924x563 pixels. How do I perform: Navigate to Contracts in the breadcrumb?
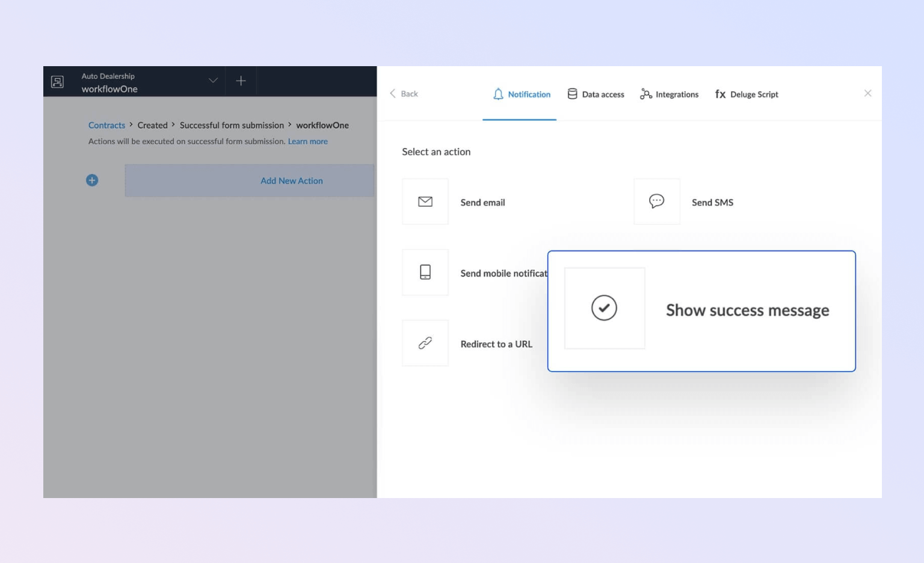click(106, 125)
